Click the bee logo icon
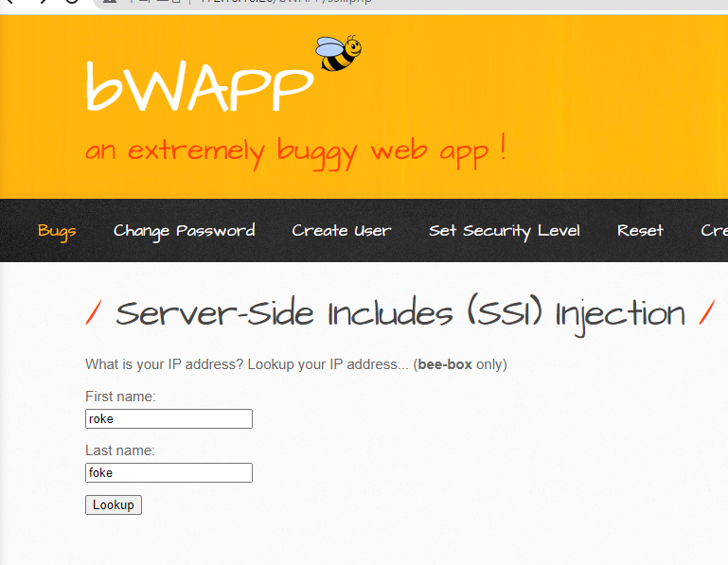Image resolution: width=728 pixels, height=565 pixels. pyautogui.click(x=339, y=53)
